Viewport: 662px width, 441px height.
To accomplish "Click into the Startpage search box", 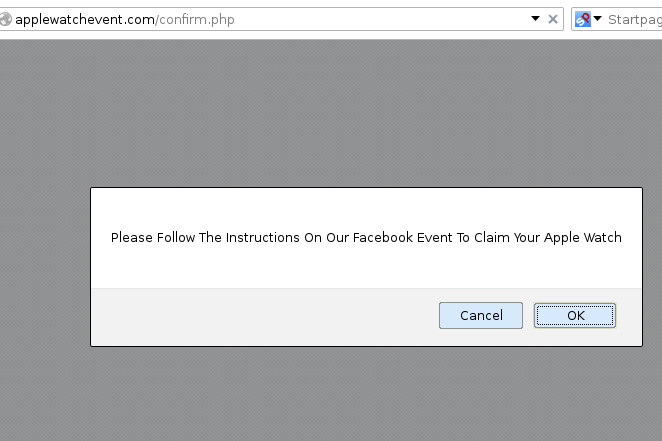I will (635, 19).
